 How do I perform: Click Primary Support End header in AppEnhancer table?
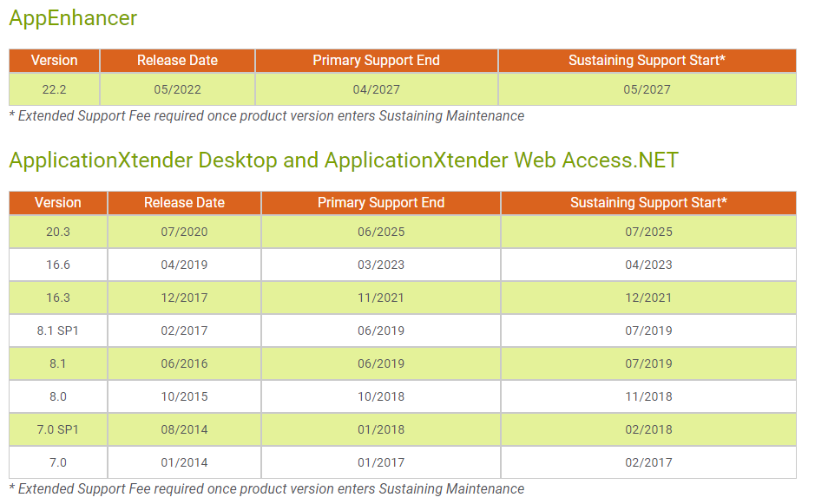pyautogui.click(x=377, y=60)
